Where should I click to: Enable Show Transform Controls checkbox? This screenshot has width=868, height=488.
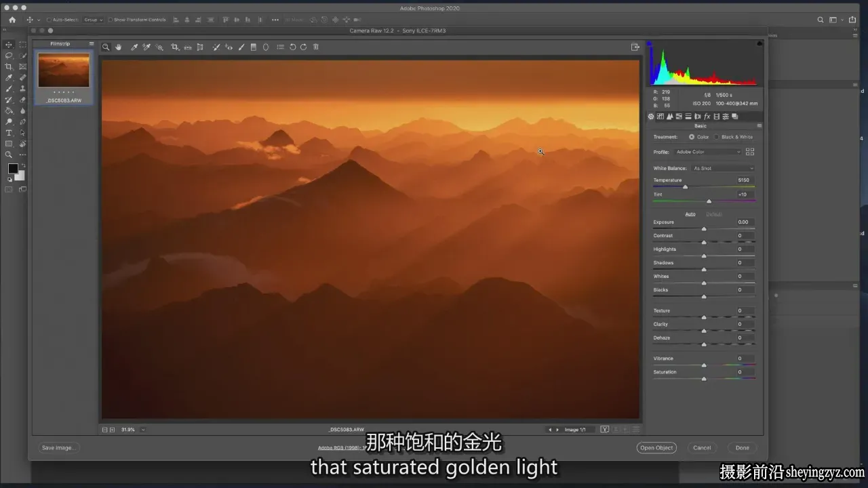pos(110,20)
